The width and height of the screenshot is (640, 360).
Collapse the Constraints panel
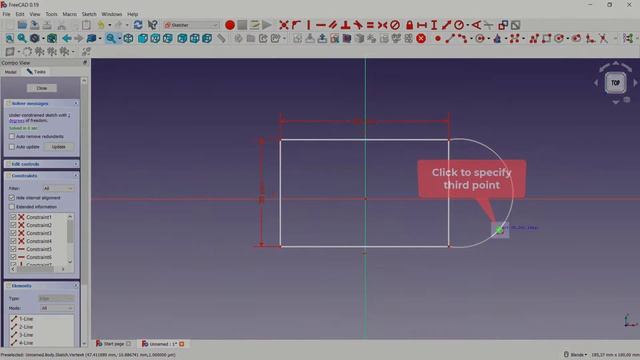click(76, 176)
